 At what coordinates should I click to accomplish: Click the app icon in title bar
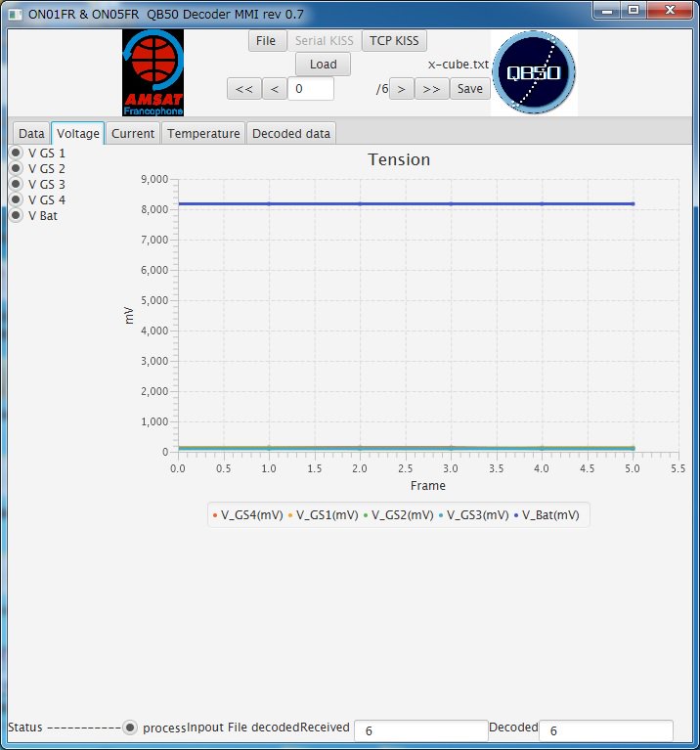tap(15, 15)
